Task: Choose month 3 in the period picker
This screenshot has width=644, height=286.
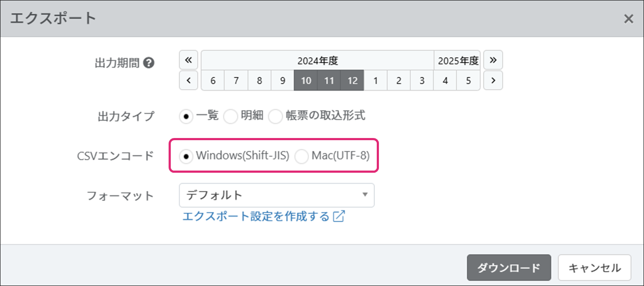Action: point(422,81)
